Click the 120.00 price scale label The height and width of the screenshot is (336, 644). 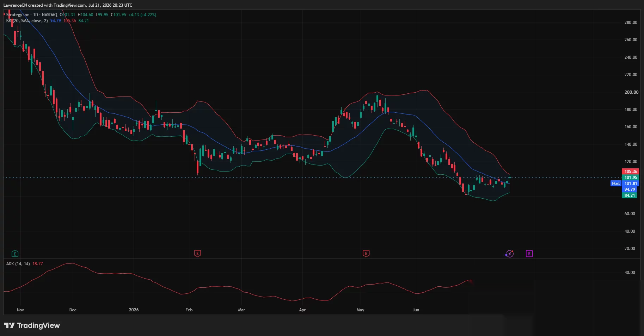(x=631, y=162)
